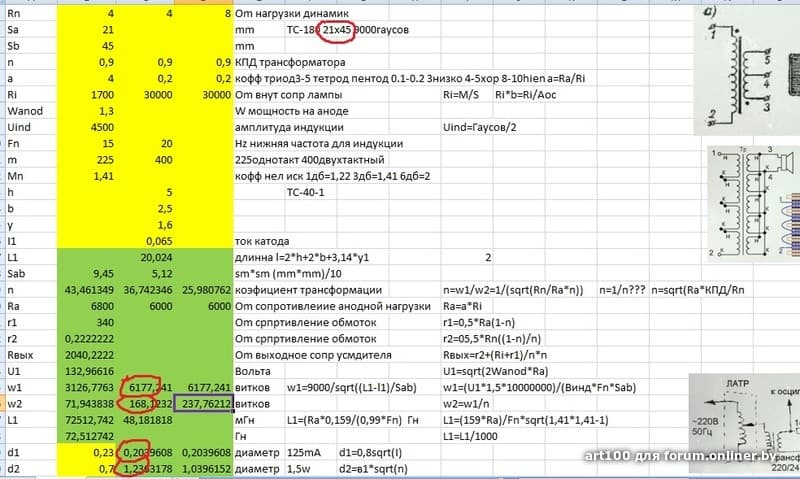
Task: Click the formula 'd1=0,8sqrt(I)'
Action: click(x=372, y=452)
